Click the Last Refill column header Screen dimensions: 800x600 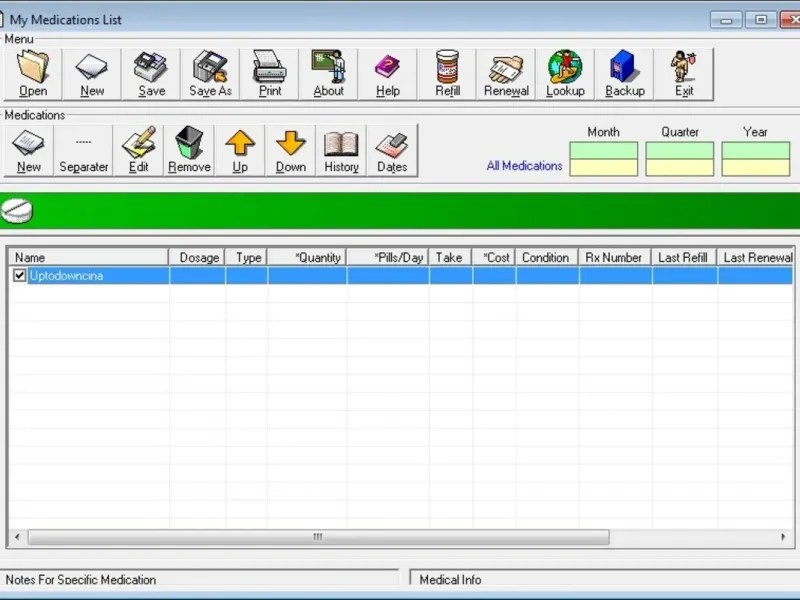tap(684, 258)
